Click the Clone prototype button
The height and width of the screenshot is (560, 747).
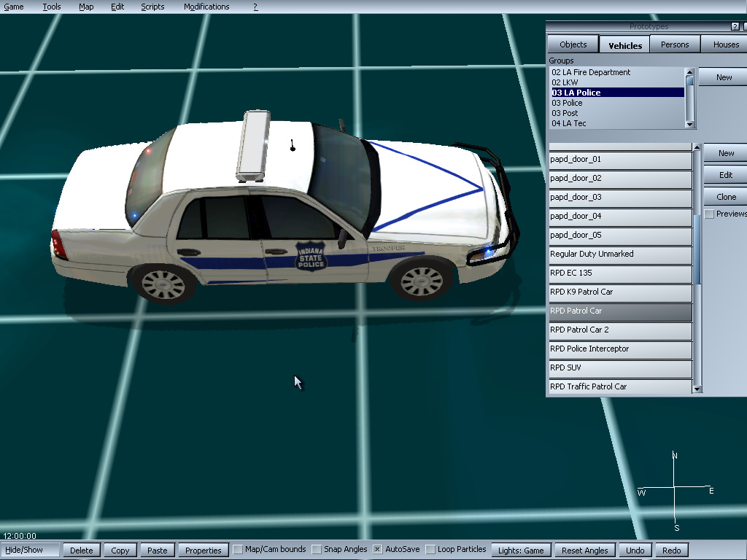point(726,197)
